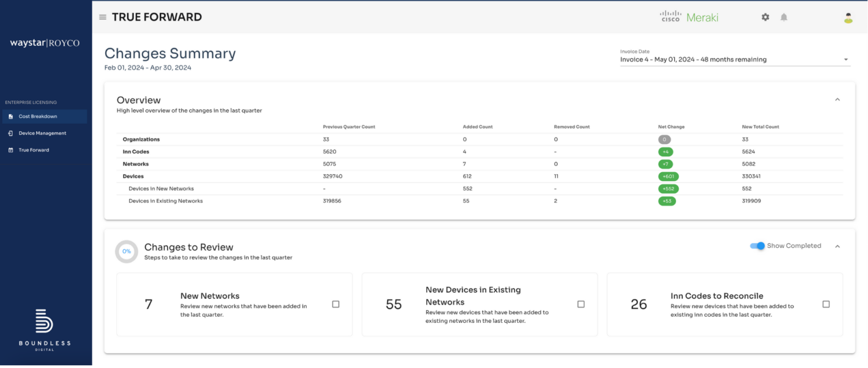Disable the Show Completed toggle
The width and height of the screenshot is (868, 368).
(x=757, y=246)
